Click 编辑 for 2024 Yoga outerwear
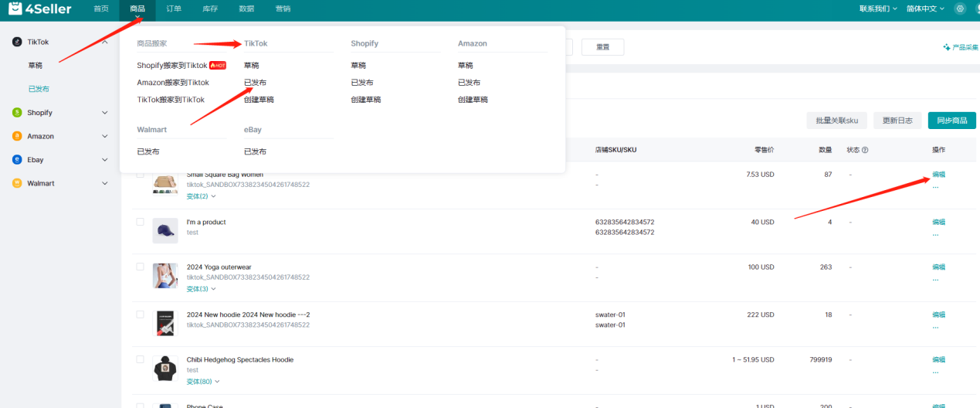This screenshot has height=408, width=980. (938, 267)
